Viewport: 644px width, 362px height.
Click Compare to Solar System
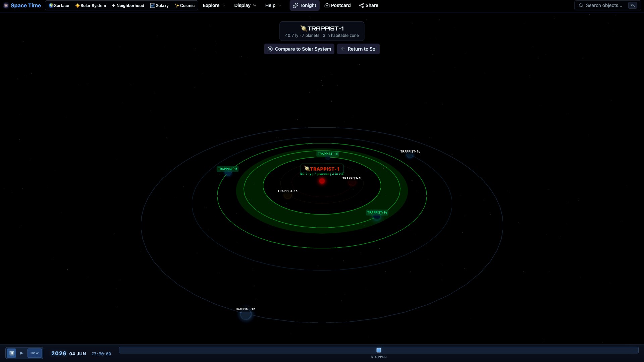tap(299, 49)
